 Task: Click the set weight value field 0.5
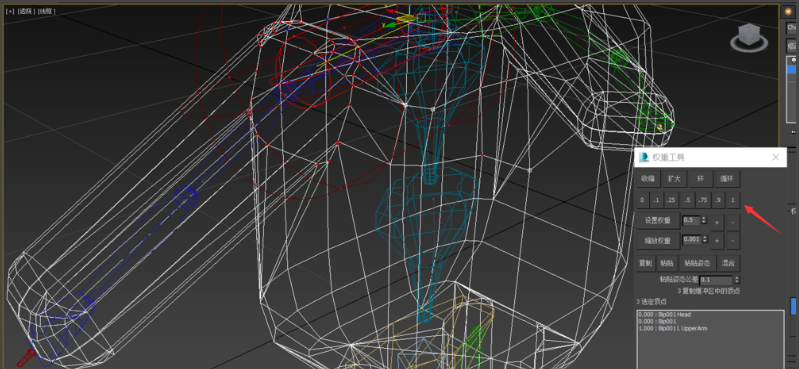[691, 220]
